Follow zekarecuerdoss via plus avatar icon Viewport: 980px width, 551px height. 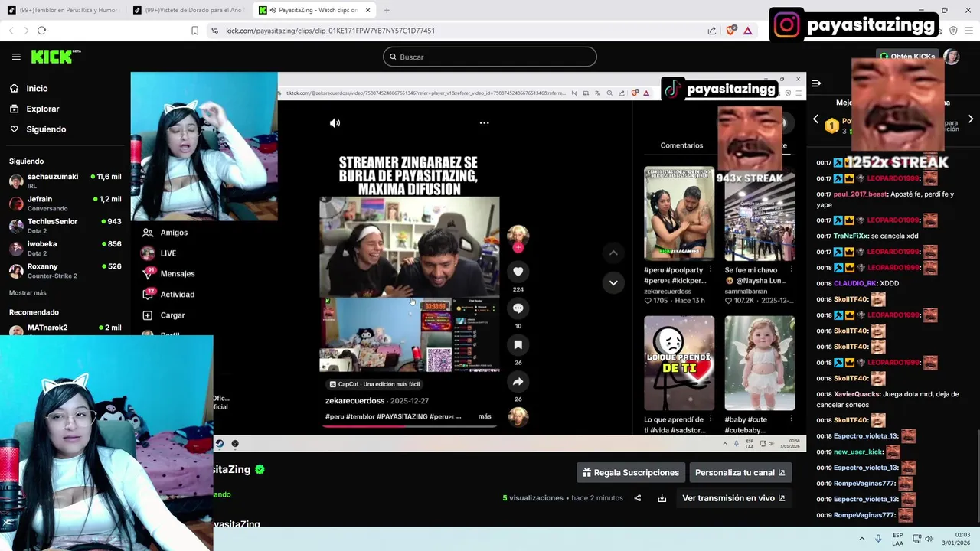tap(518, 247)
